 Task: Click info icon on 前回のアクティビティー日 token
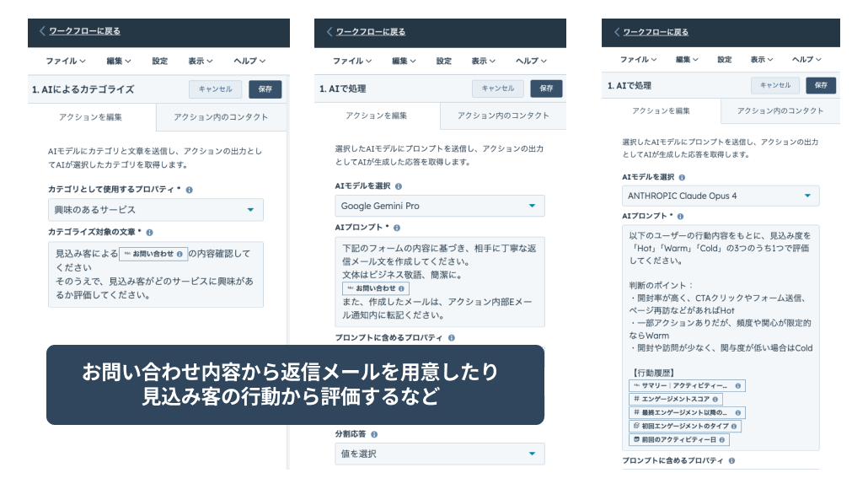pyautogui.click(x=723, y=440)
